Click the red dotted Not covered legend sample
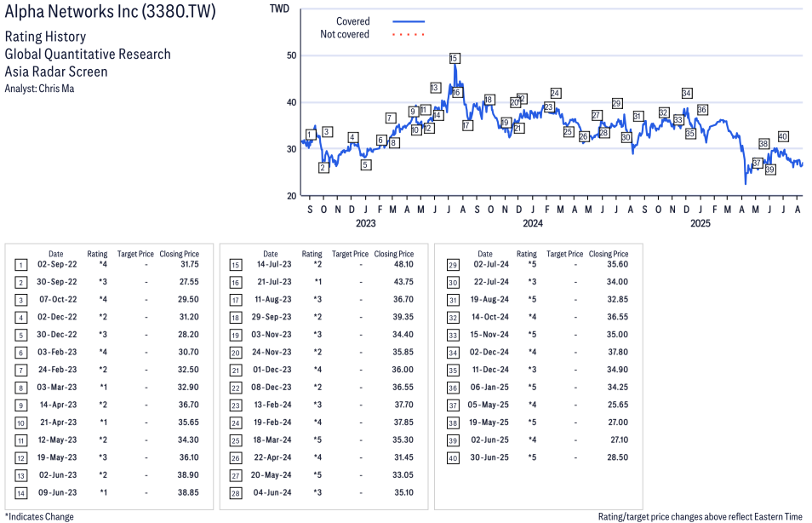 (409, 34)
